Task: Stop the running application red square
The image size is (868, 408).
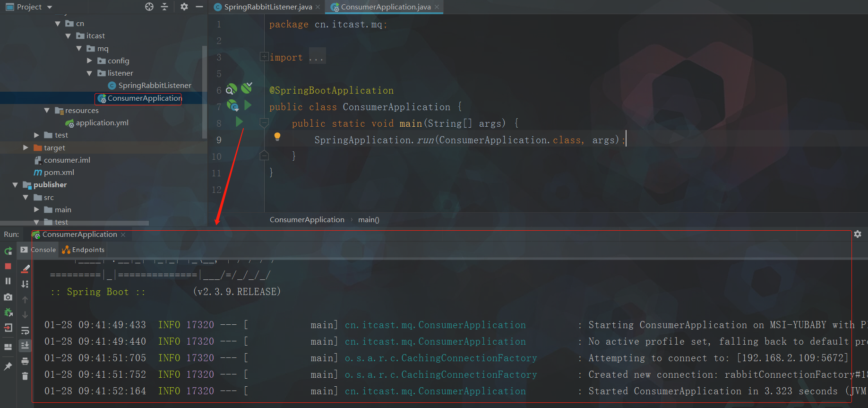Action: point(8,266)
